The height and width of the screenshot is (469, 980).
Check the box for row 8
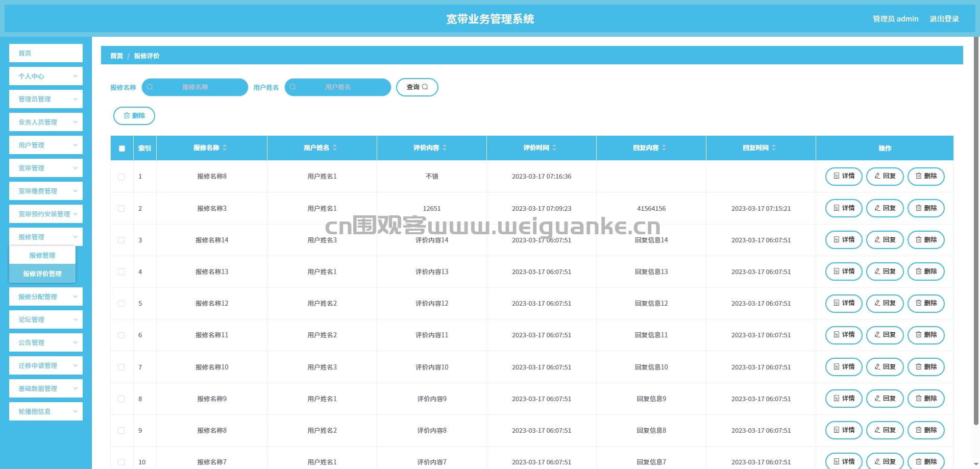pos(121,399)
